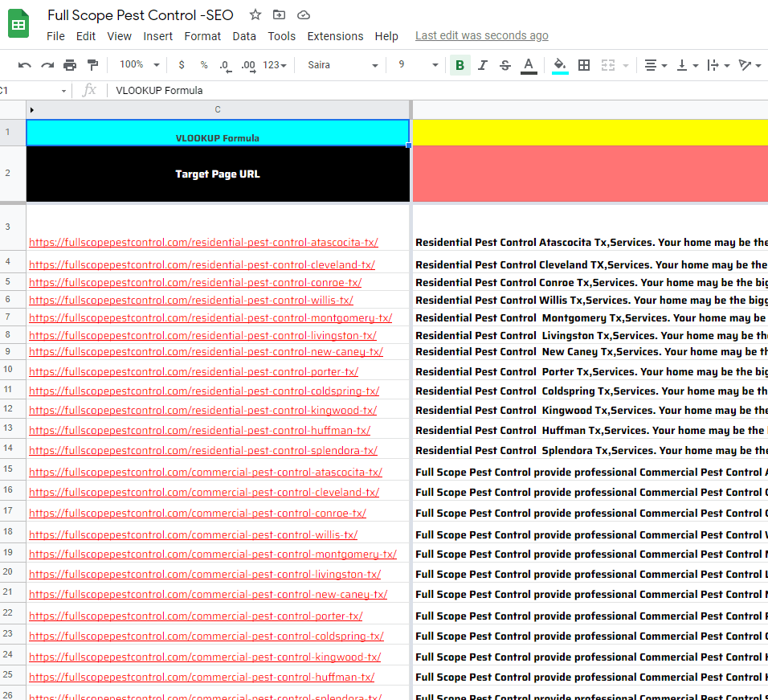Click the redo arrow icon
The height and width of the screenshot is (700, 768).
coord(47,65)
